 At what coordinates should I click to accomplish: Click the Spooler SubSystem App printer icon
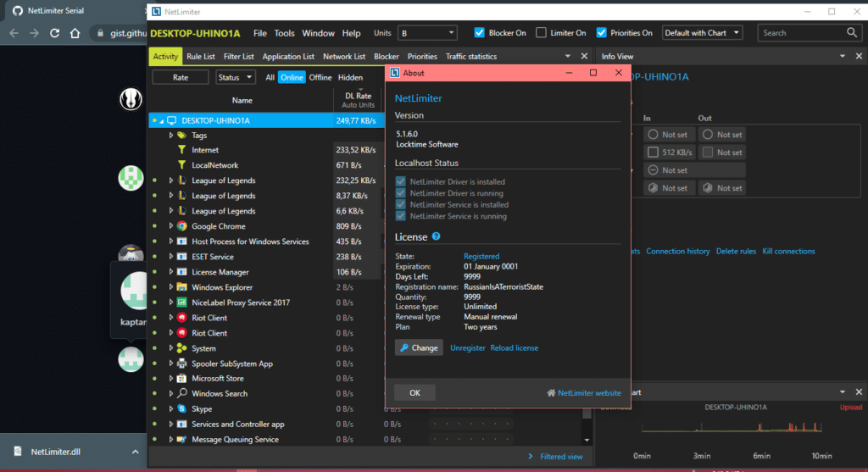click(181, 364)
